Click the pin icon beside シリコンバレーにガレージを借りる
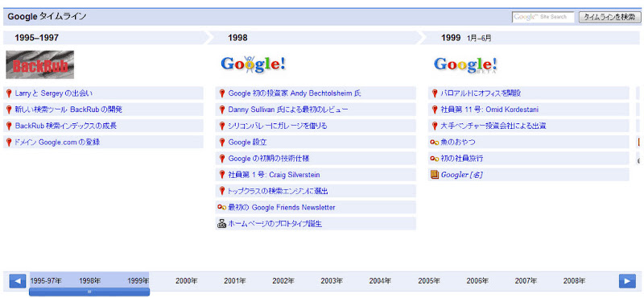This screenshot has height=298, width=644. tap(222, 126)
